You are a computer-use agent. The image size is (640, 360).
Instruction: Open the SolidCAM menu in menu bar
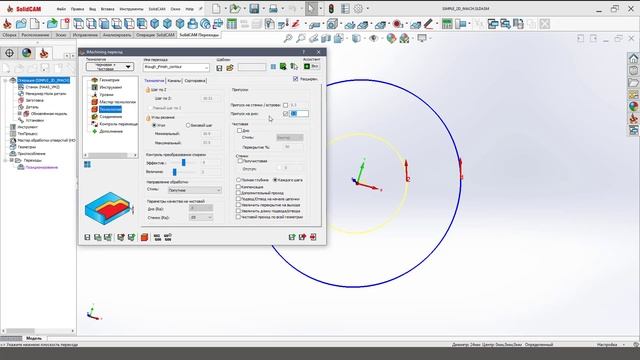[x=157, y=9]
